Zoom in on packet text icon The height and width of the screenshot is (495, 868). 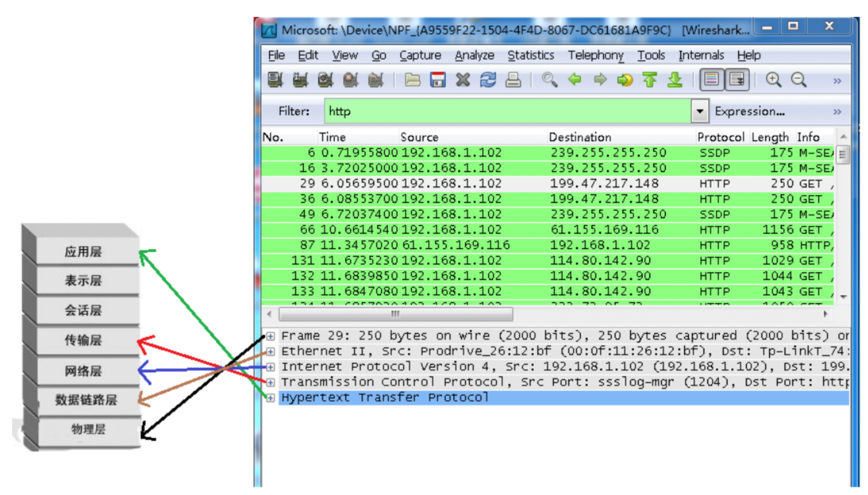point(774,80)
